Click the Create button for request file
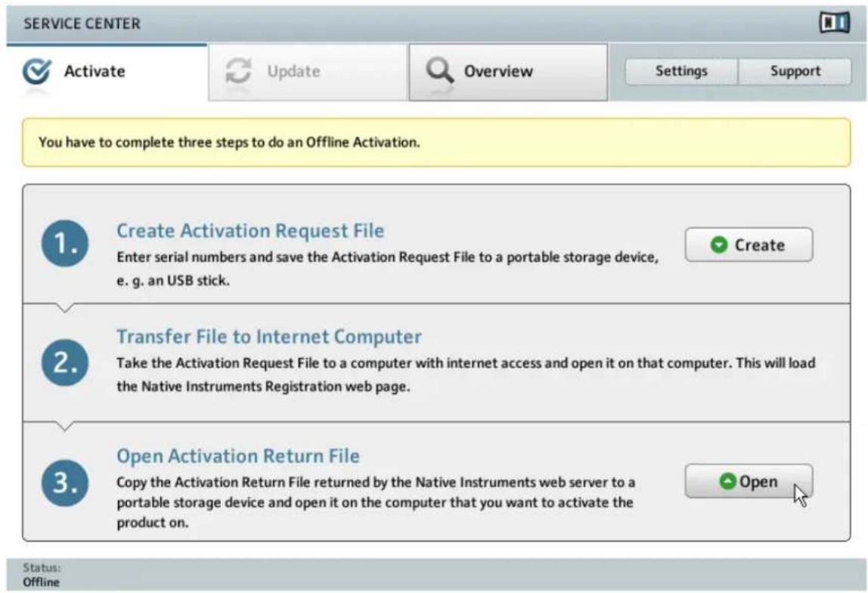This screenshot has width=868, height=593. (749, 244)
